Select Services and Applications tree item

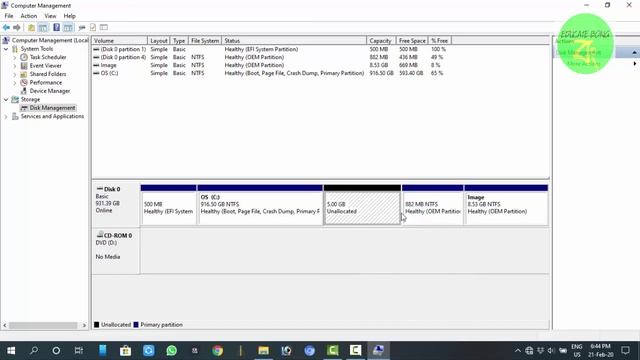pyautogui.click(x=52, y=116)
